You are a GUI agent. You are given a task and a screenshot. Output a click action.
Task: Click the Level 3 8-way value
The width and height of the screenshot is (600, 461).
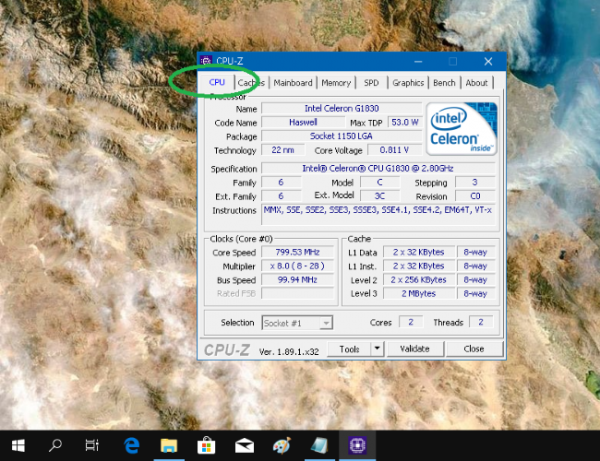[476, 293]
